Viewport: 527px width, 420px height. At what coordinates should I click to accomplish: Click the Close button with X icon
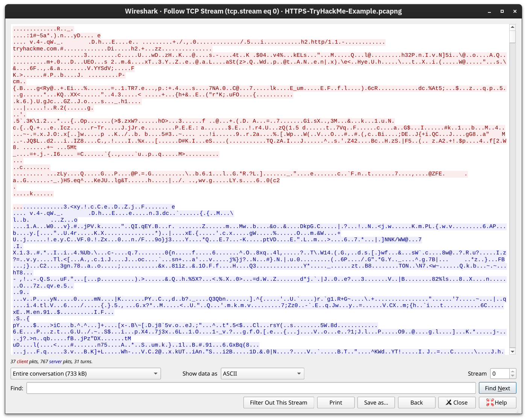point(456,402)
